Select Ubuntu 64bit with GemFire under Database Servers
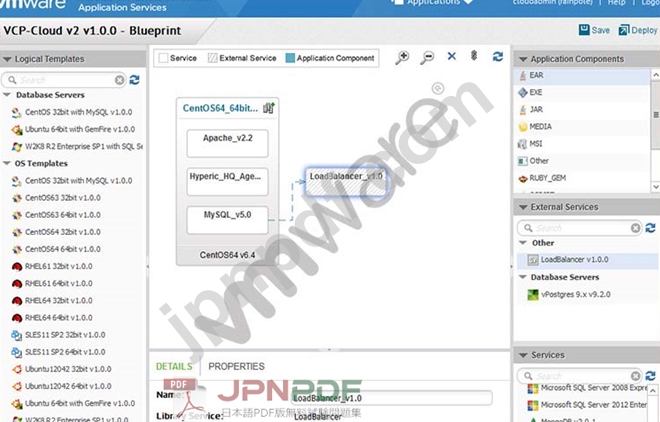The width and height of the screenshot is (660, 422). point(74,130)
